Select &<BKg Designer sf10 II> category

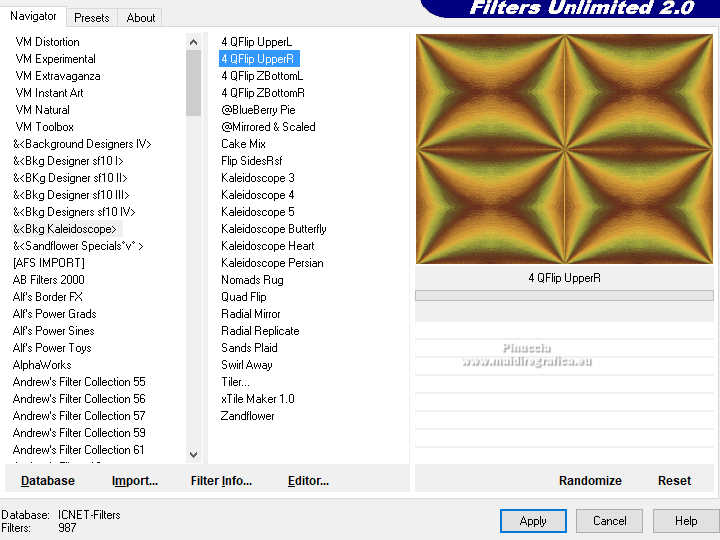[70, 178]
